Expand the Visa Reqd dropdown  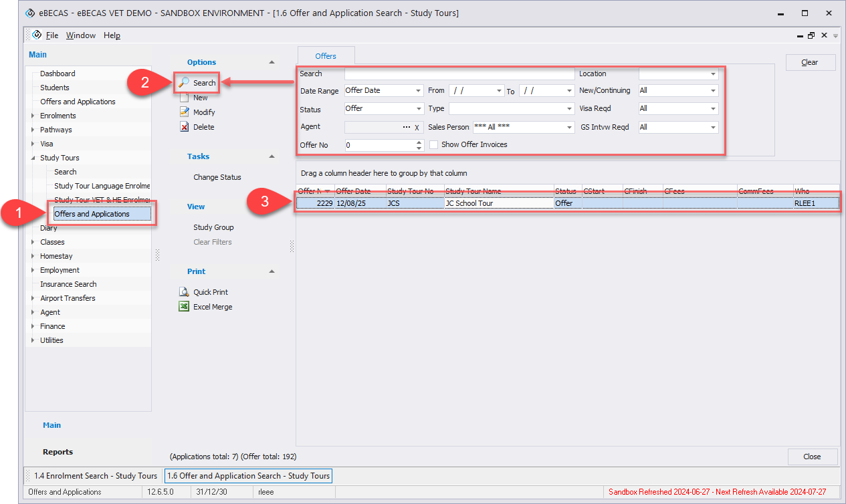[713, 108]
